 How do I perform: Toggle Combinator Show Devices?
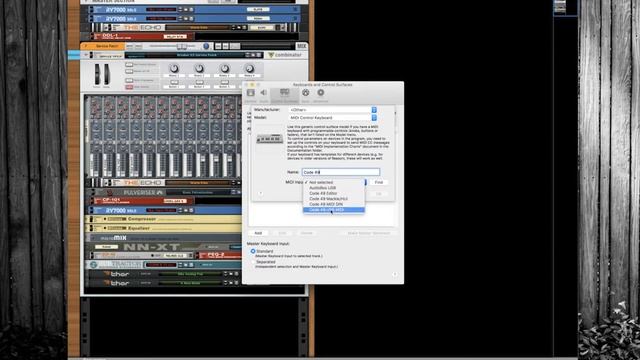tap(129, 87)
